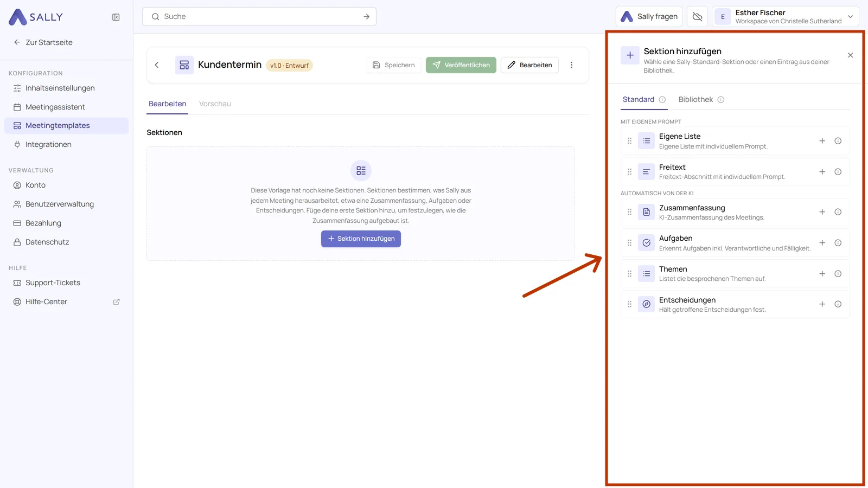The width and height of the screenshot is (868, 488).
Task: Add the Freitext section with plus
Action: [x=822, y=172]
